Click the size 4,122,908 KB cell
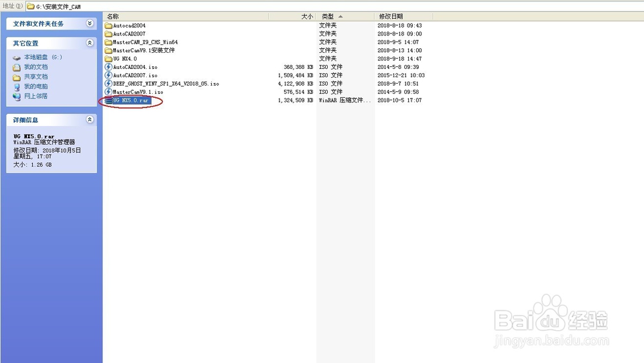 point(296,84)
